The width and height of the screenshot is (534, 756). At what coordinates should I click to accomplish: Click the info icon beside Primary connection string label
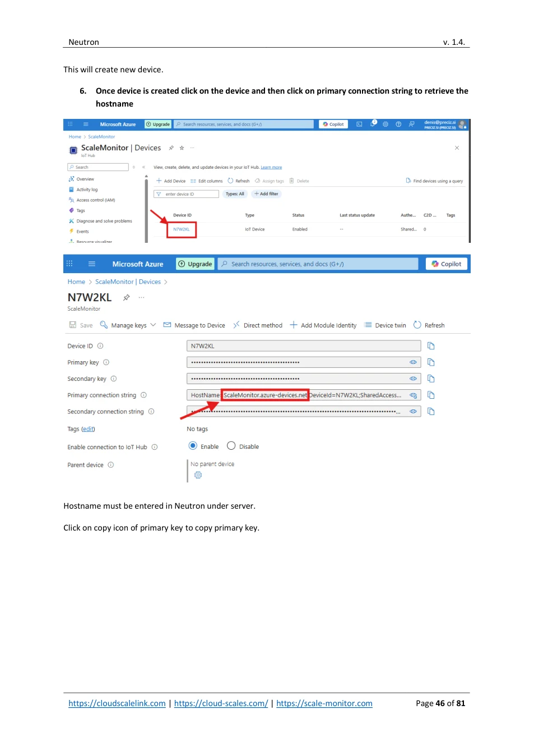click(x=143, y=395)
